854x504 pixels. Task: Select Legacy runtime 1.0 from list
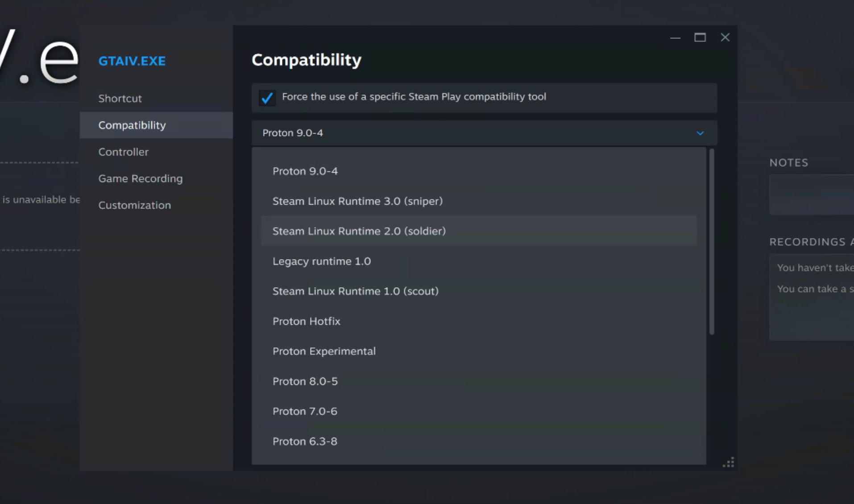coord(321,261)
